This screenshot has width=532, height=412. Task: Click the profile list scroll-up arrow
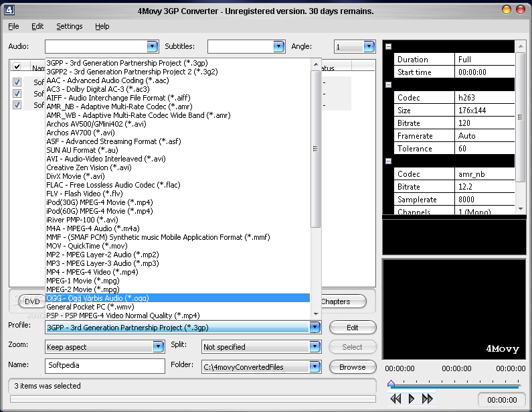coord(316,64)
